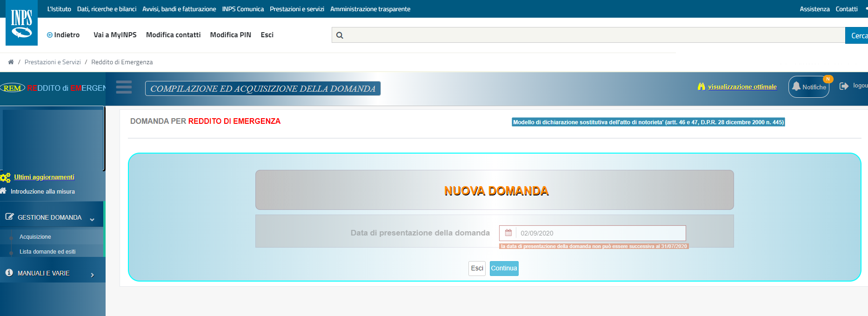
Task: Click the Data di presentazione della domanda label
Action: coord(420,233)
